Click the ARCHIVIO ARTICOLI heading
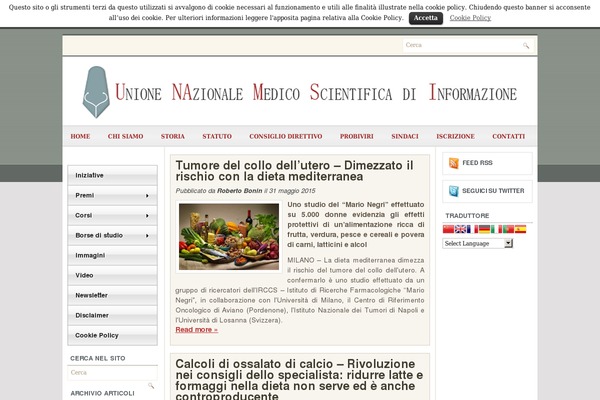600x400 pixels. tap(102, 393)
